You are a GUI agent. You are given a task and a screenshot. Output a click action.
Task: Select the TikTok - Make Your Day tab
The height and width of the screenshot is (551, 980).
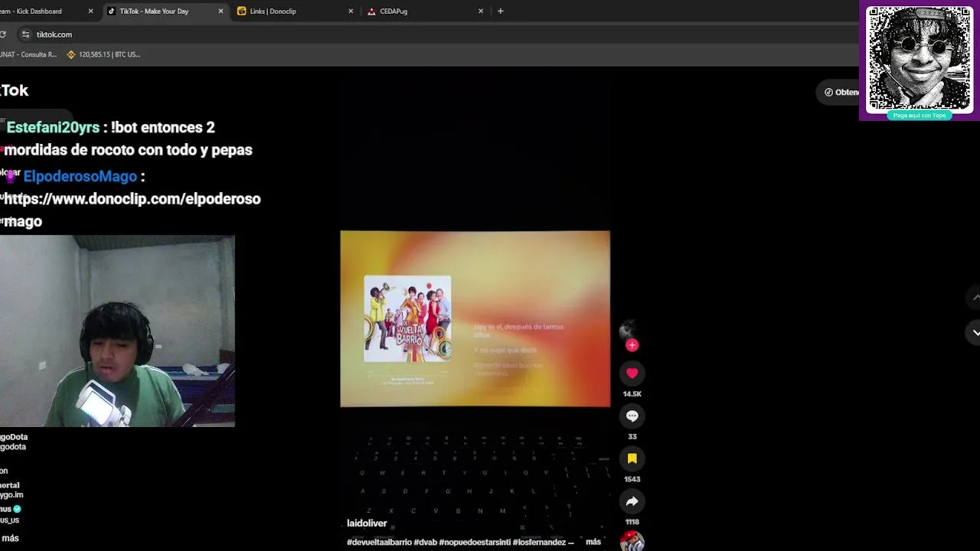[165, 11]
